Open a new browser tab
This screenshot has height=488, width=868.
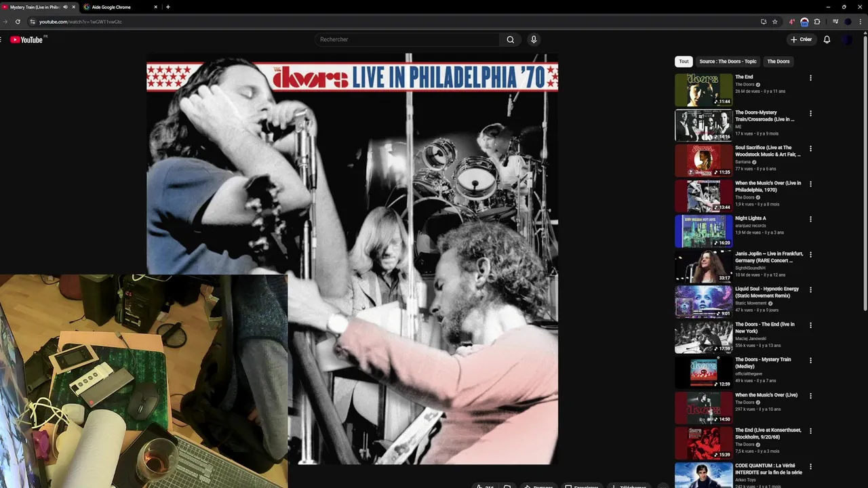(168, 7)
